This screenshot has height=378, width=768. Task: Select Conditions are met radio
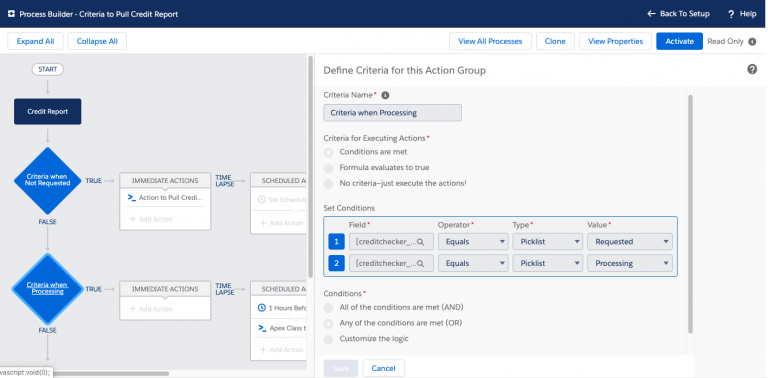point(329,152)
